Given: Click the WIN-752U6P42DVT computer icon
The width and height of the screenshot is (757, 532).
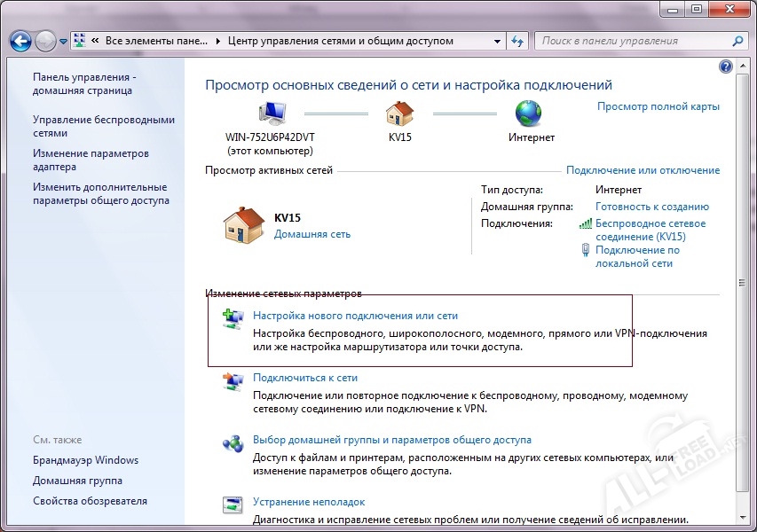Looking at the screenshot, I should (271, 113).
